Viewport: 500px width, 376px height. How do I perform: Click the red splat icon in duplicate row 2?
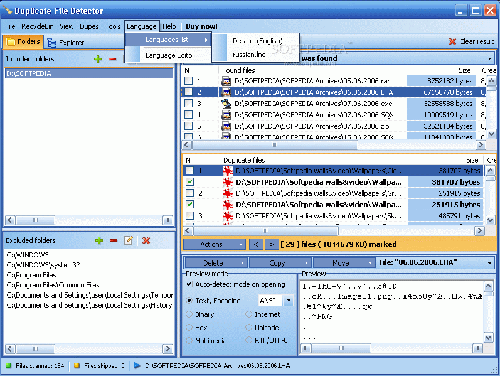pyautogui.click(x=228, y=193)
